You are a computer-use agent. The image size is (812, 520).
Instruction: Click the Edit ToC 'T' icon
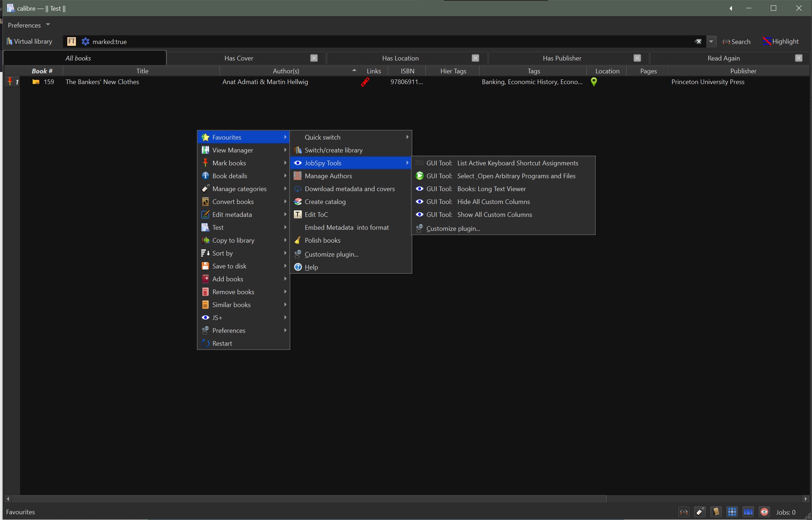pyautogui.click(x=298, y=215)
